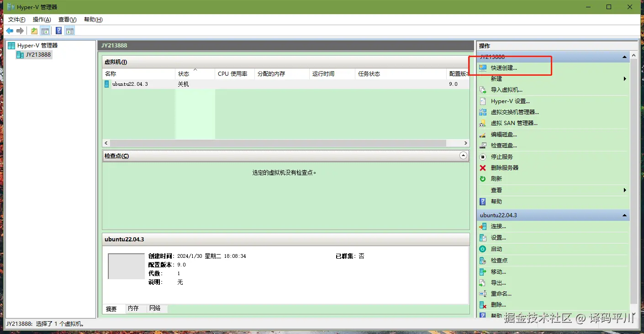Image resolution: width=644 pixels, height=334 pixels.
Task: Click the right arrow of the VM list scrollbar
Action: click(465, 143)
